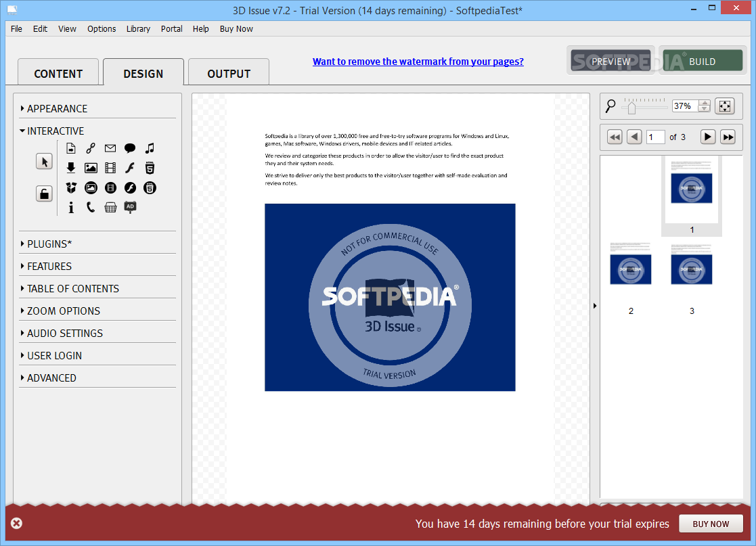Add a download link (down arrow icon)

click(x=71, y=168)
